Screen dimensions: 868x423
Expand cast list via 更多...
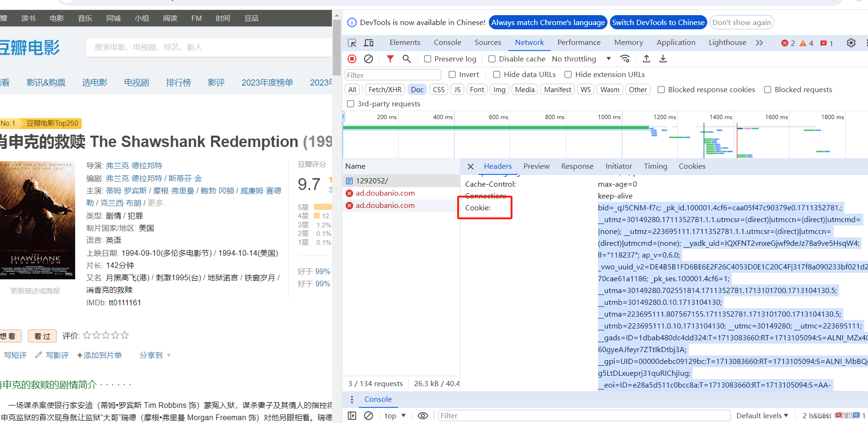(x=158, y=203)
